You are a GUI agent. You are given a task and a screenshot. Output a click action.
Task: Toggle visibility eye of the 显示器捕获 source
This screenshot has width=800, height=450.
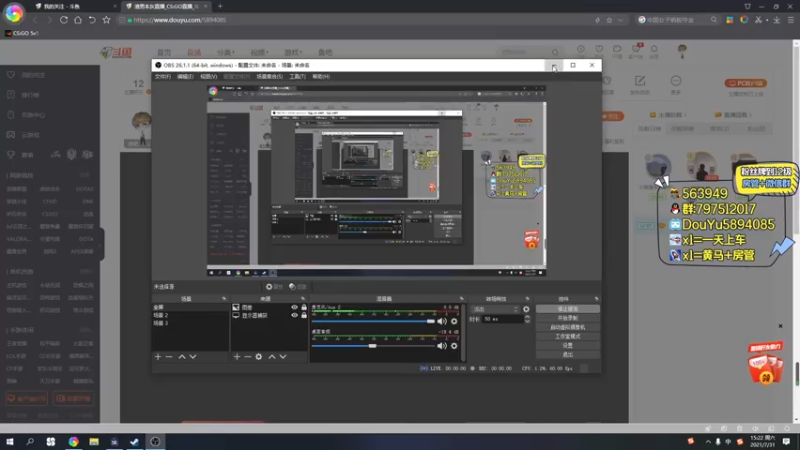click(x=294, y=315)
